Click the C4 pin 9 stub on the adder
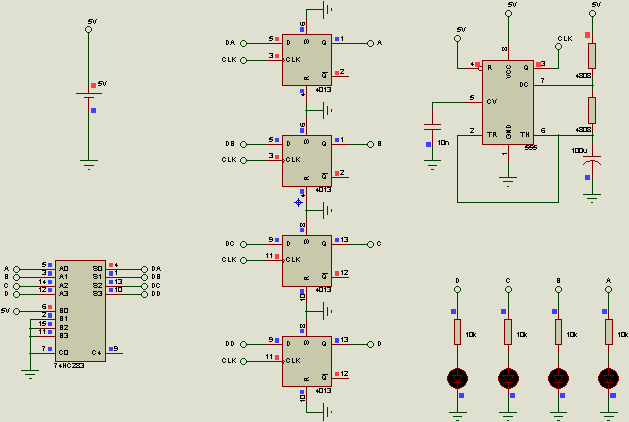The height and width of the screenshot is (422, 629). 114,353
